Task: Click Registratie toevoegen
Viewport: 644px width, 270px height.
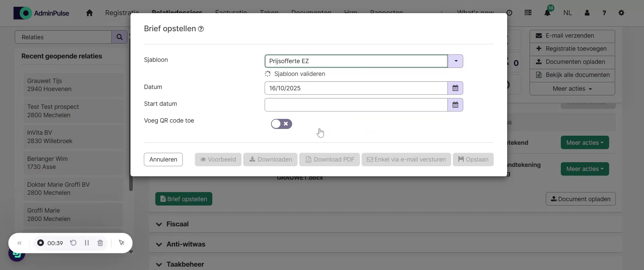Action: tap(572, 49)
